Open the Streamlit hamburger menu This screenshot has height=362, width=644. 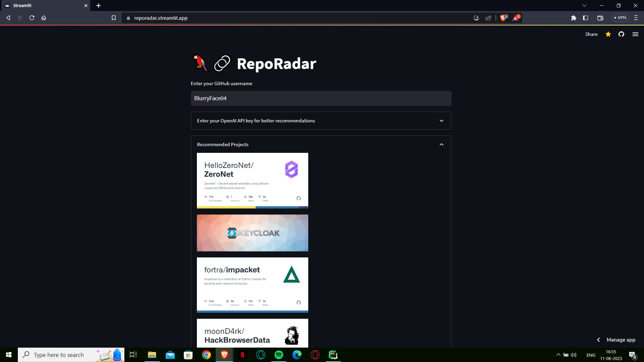[x=636, y=34]
